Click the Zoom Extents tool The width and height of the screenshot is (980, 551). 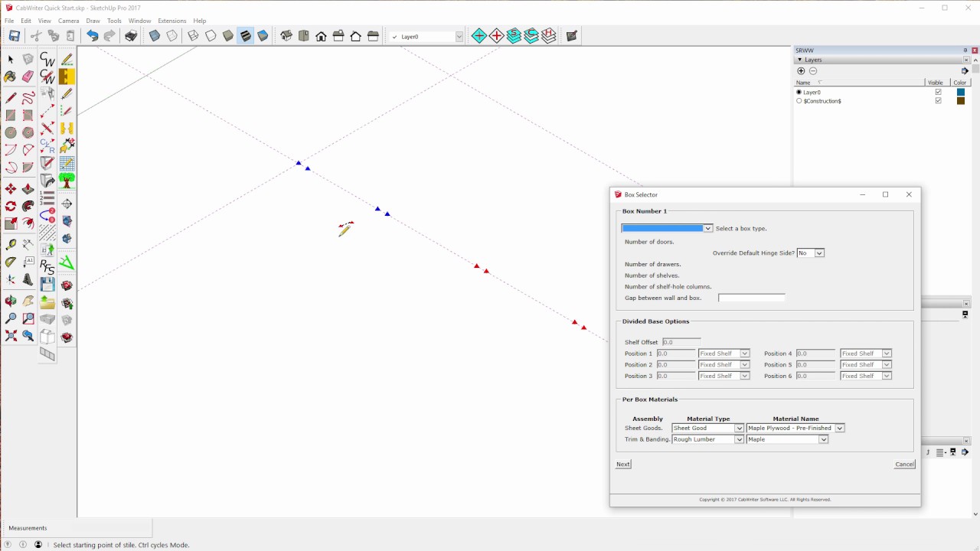pos(11,336)
